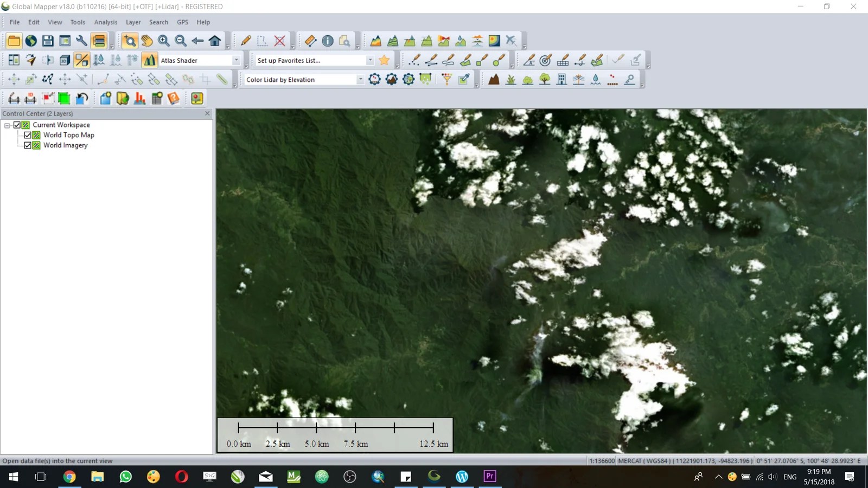Screen dimensions: 868x488
Task: Click the Feature Info tool icon
Action: [328, 40]
